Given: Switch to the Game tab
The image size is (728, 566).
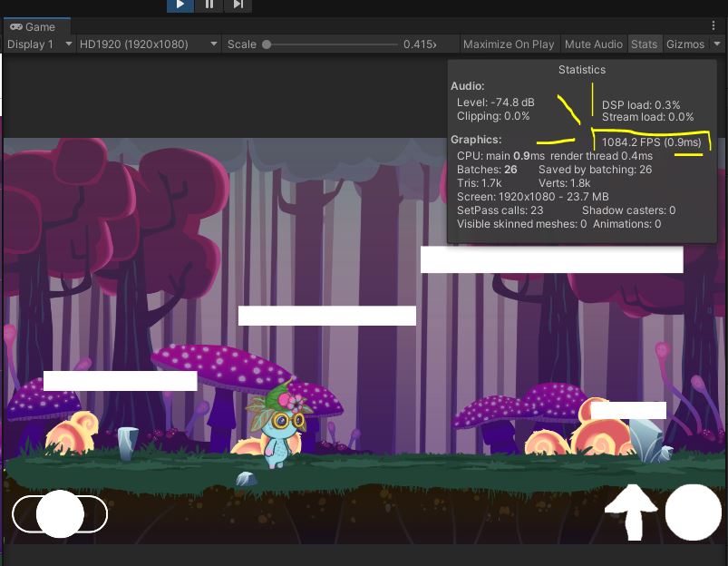Looking at the screenshot, I should pos(38,27).
